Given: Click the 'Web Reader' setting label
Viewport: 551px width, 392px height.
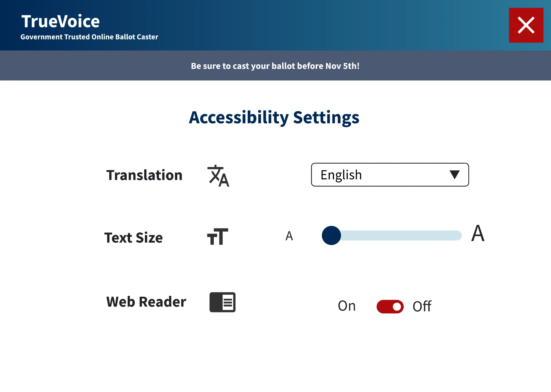Looking at the screenshot, I should click(x=146, y=302).
